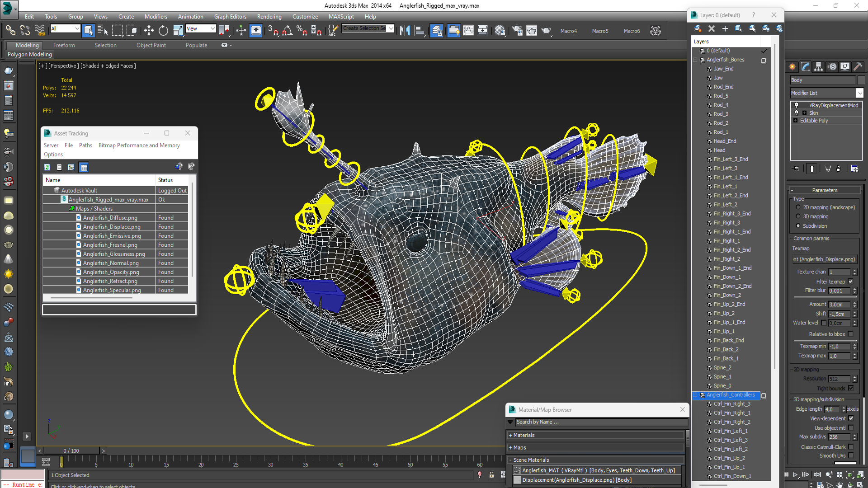Toggle View-dependent checkbox
The width and height of the screenshot is (868, 488).
tap(850, 418)
